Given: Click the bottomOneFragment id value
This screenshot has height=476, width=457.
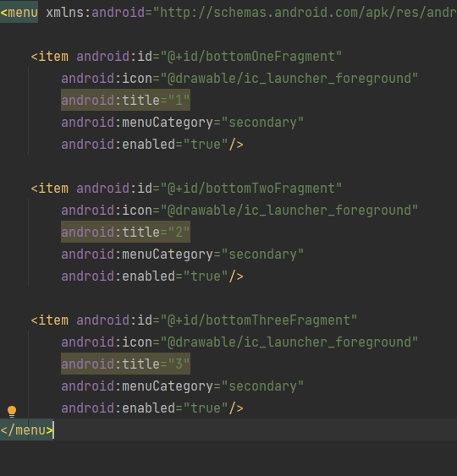Looking at the screenshot, I should click(251, 57).
